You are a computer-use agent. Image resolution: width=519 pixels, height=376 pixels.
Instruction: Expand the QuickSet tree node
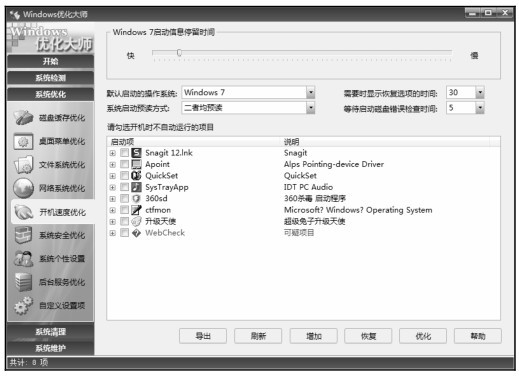113,176
